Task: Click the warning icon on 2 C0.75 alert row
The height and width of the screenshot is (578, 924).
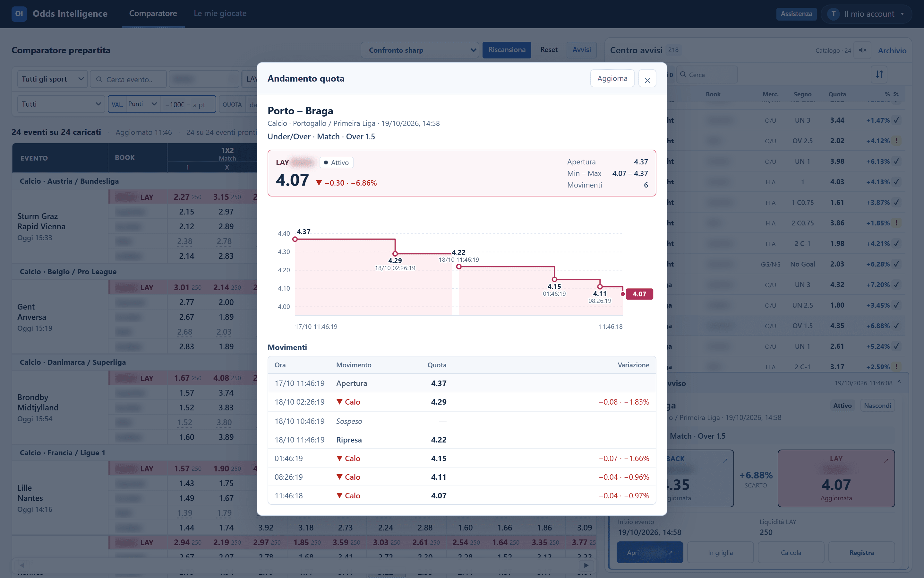Action: point(896,223)
